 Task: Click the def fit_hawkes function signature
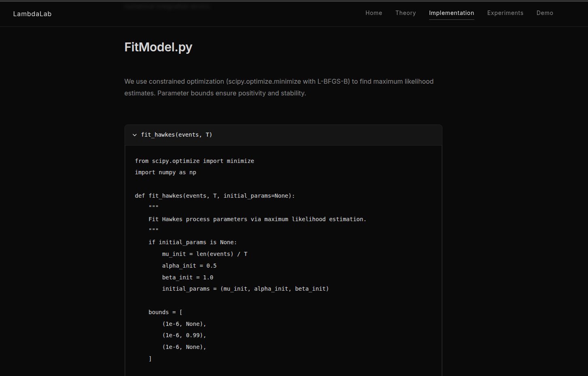point(215,196)
